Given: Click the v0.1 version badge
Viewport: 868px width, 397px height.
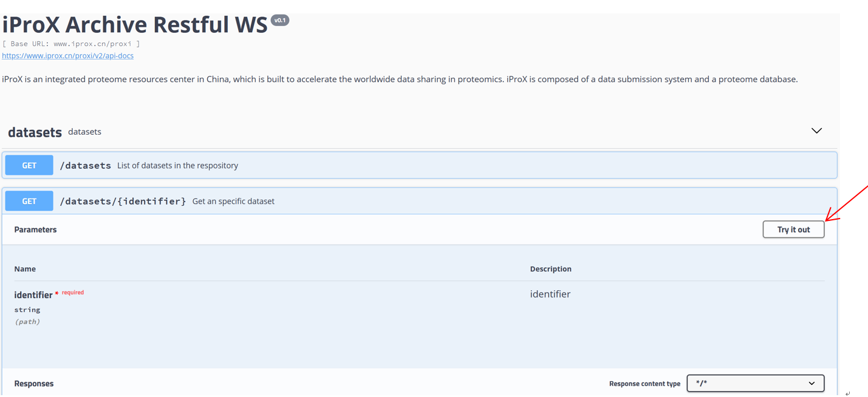Looking at the screenshot, I should (x=280, y=20).
